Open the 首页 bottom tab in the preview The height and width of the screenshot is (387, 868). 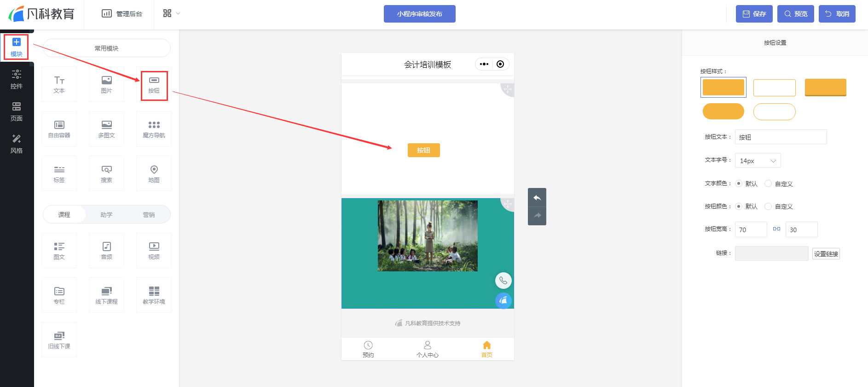[487, 349]
